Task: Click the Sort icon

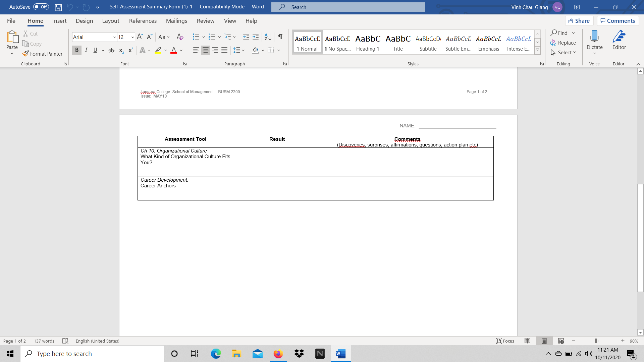Action: click(268, 37)
